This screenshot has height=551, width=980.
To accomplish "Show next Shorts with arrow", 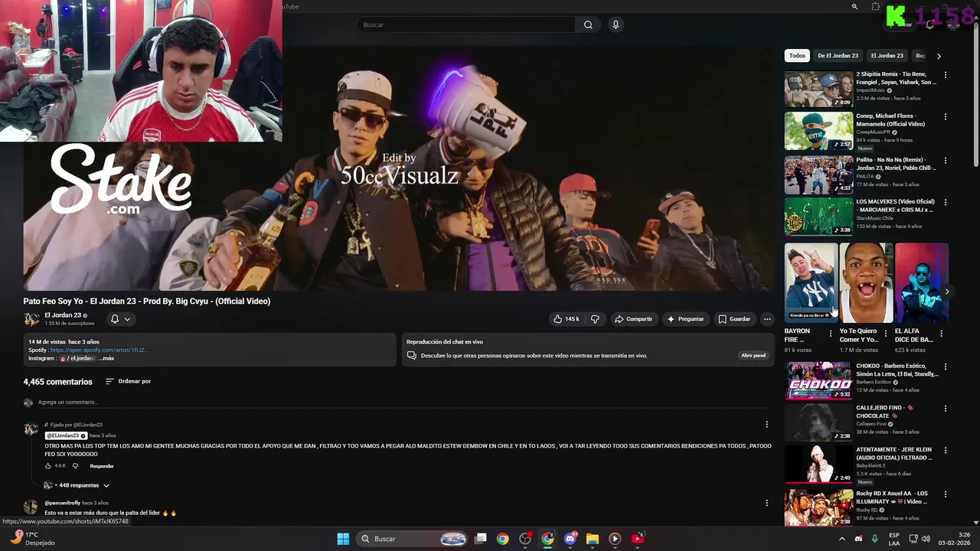I will [x=946, y=292].
